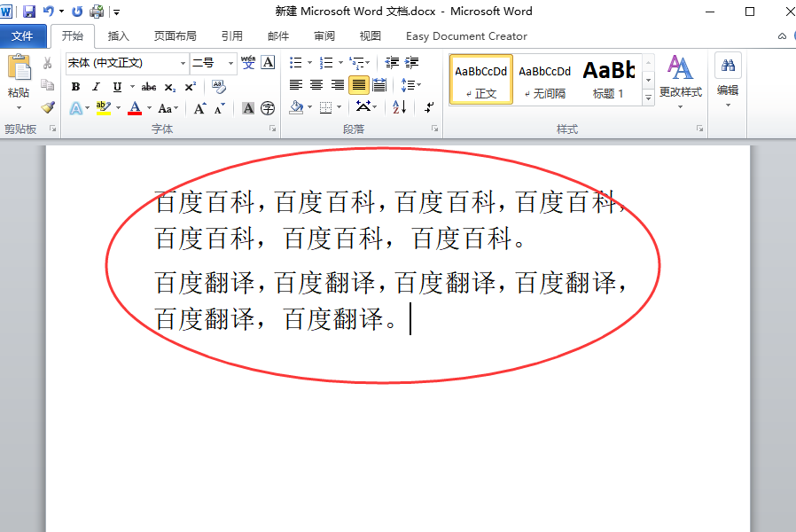
Task: Click the Text Effects glowing A icon
Action: click(x=76, y=108)
